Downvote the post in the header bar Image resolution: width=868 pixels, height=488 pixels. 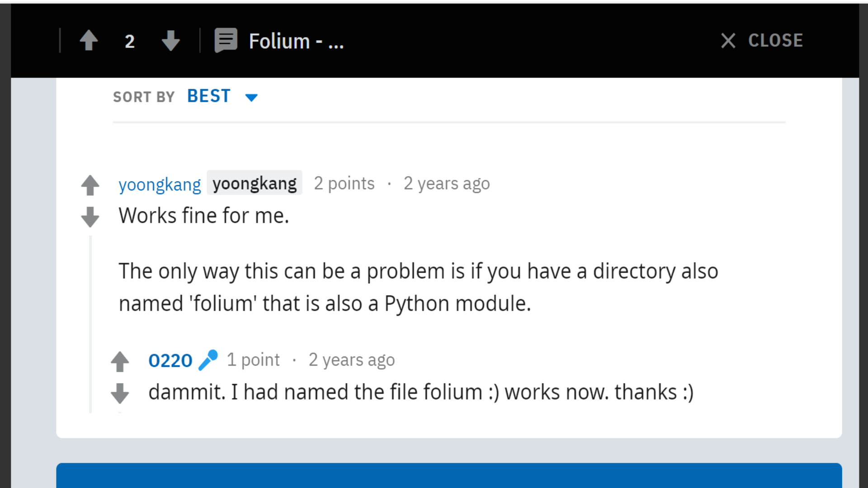coord(171,41)
